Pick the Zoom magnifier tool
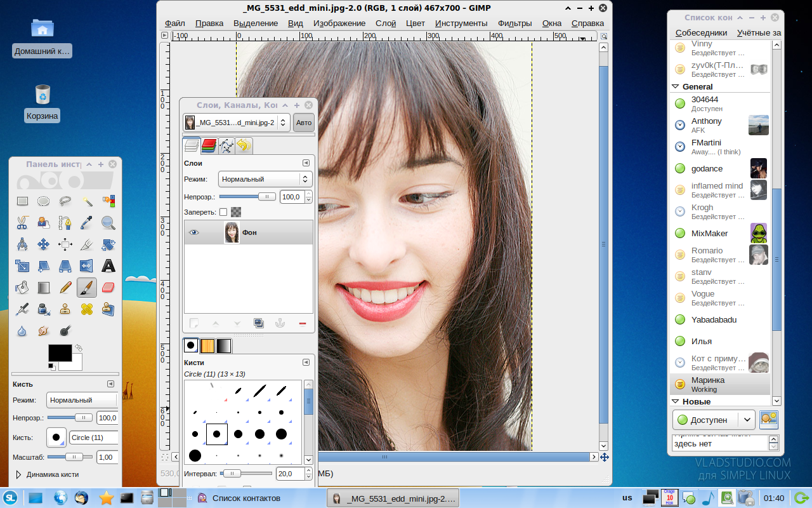The height and width of the screenshot is (508, 812). click(108, 222)
